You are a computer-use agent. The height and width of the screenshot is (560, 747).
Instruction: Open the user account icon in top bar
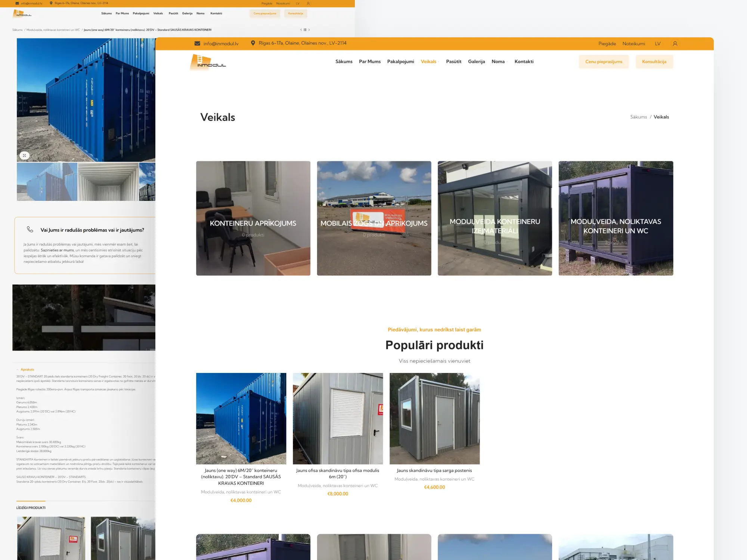675,43
